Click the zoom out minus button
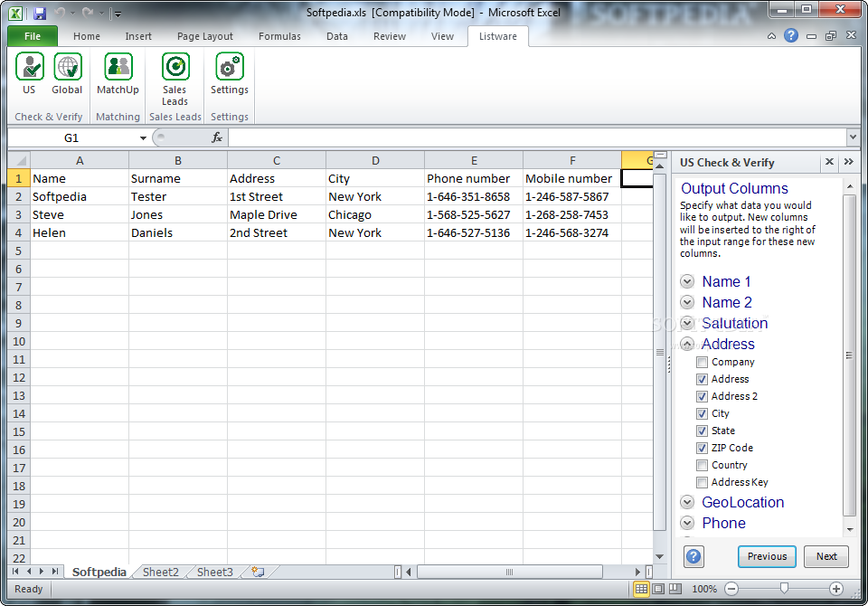This screenshot has width=868, height=606. (731, 589)
